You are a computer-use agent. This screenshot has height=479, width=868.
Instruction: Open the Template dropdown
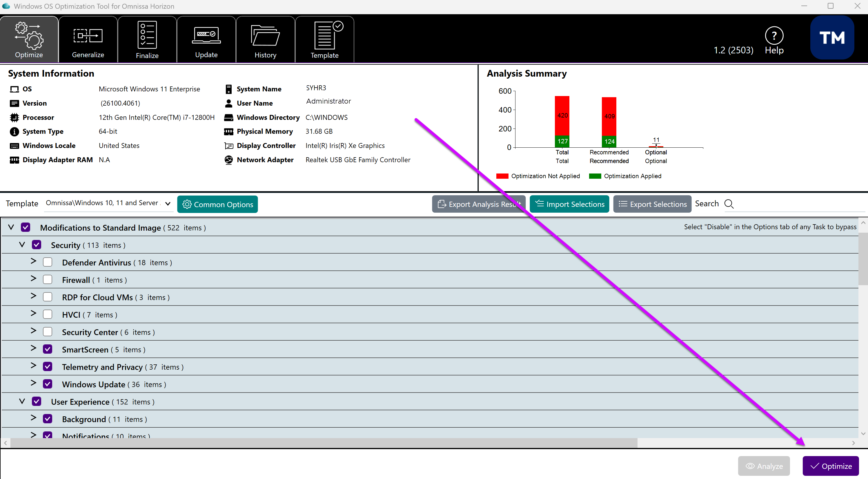108,203
